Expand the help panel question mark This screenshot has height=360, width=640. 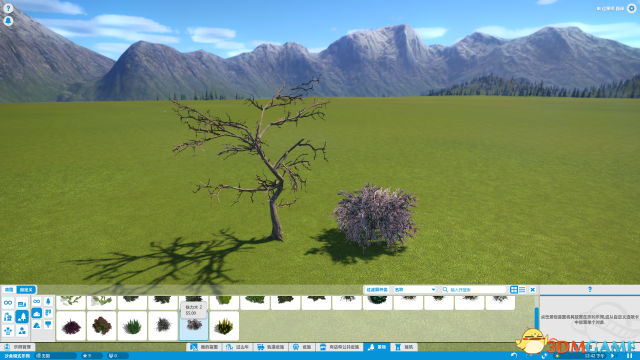(589, 289)
